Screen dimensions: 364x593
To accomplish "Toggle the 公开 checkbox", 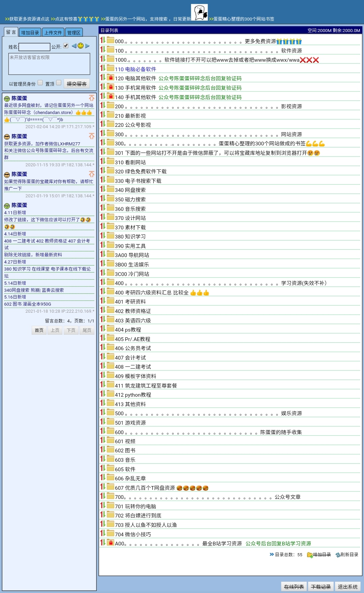I will pos(66,46).
